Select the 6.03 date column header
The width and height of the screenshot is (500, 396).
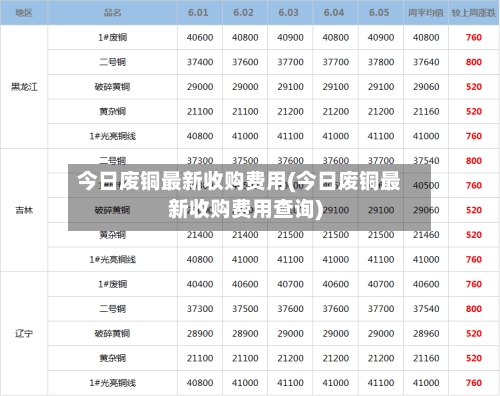pyautogui.click(x=289, y=13)
